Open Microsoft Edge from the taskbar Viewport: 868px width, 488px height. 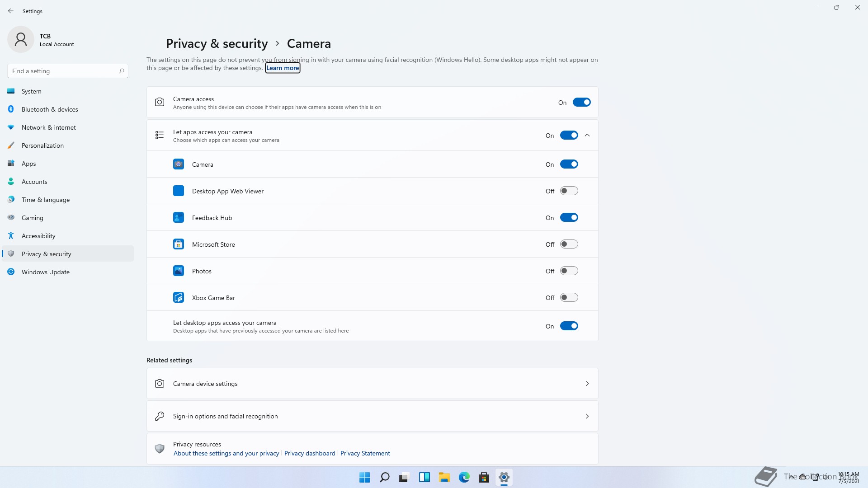click(464, 477)
